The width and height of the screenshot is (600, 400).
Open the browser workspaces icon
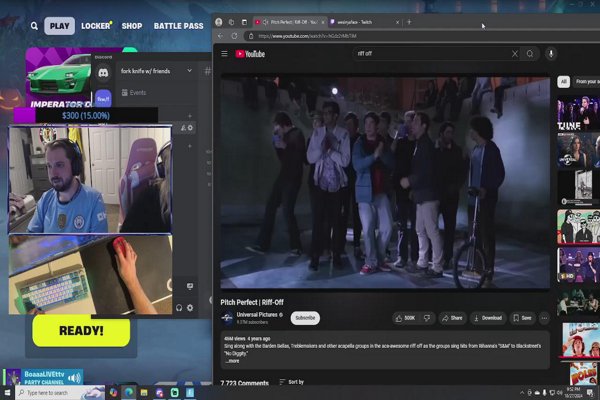coord(232,22)
